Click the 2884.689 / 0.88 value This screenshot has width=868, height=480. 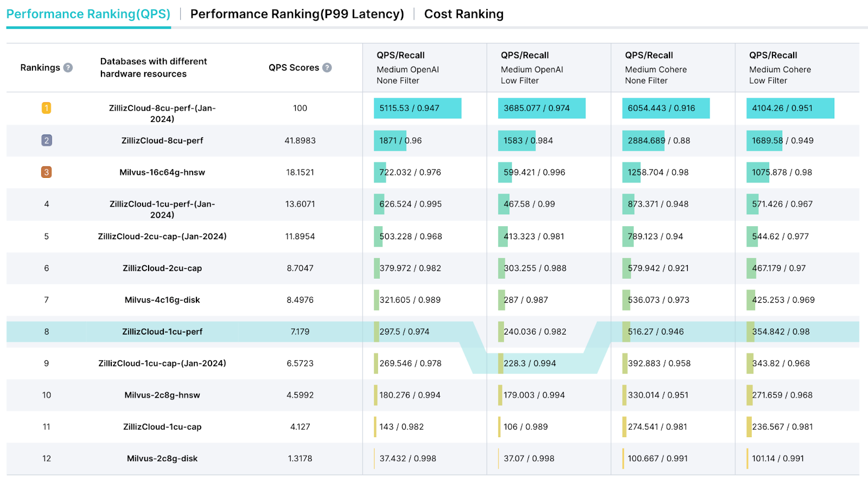(x=659, y=140)
